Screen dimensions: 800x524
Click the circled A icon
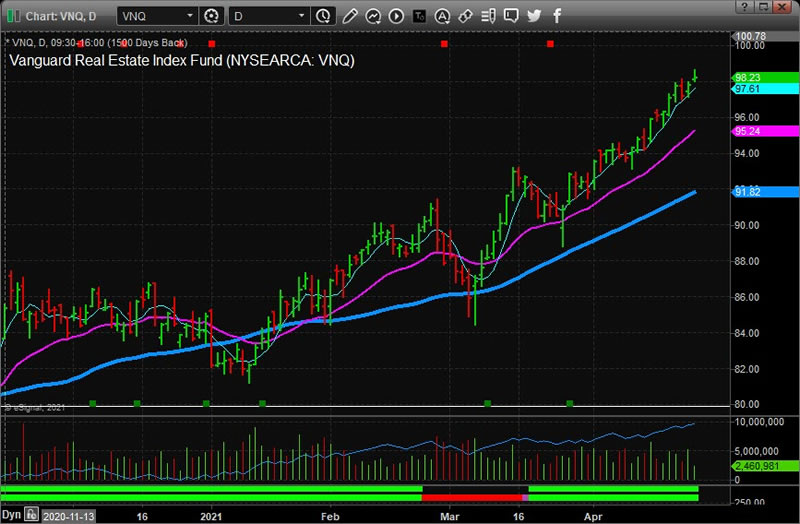442,16
